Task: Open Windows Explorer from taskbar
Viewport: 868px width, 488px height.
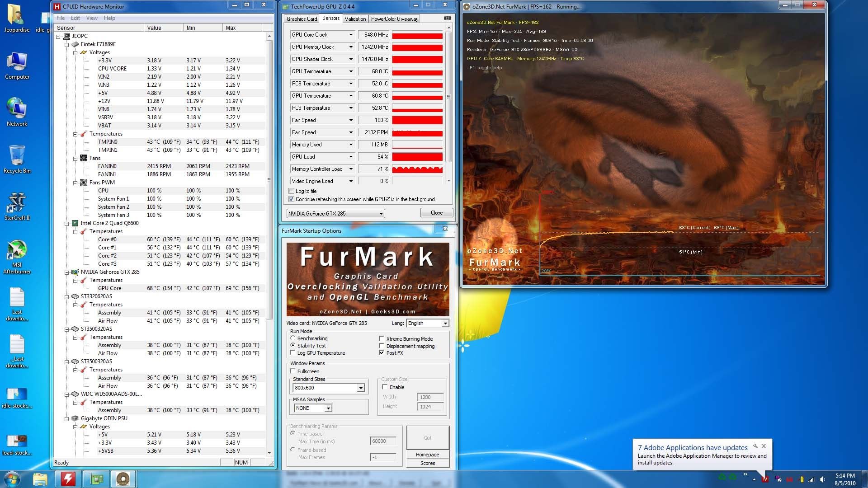Action: click(40, 479)
